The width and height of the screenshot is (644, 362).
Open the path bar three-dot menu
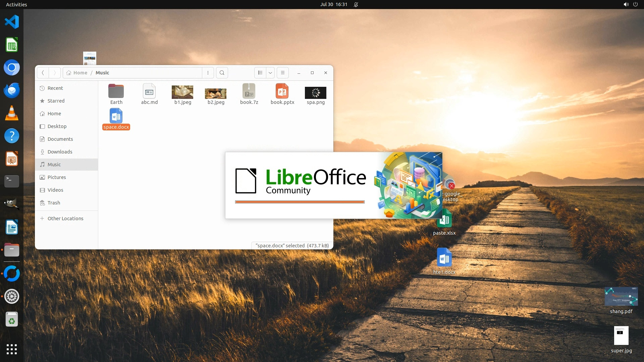pos(208,73)
